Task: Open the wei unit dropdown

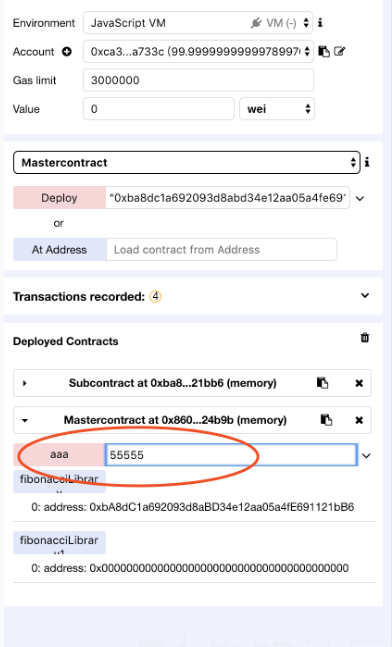Action: click(277, 109)
